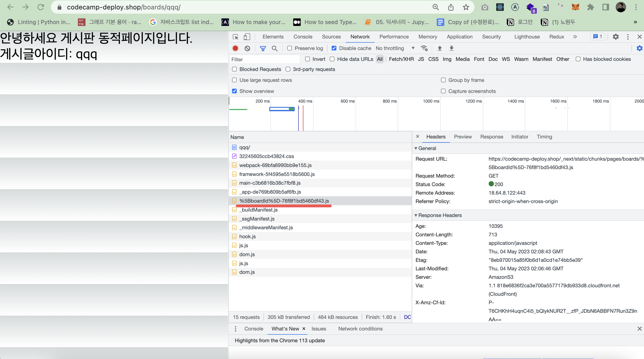The height and width of the screenshot is (359, 644).
Task: Check Group by frame checkbox
Action: [443, 80]
